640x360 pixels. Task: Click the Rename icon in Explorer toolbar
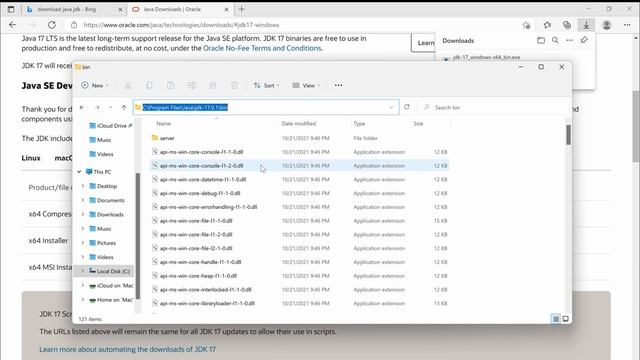coord(191,85)
